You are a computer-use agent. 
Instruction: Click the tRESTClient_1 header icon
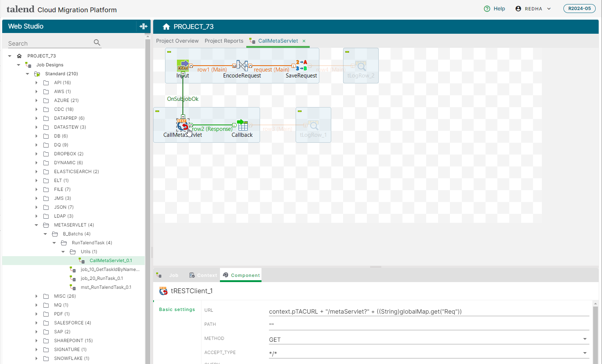[x=163, y=291]
